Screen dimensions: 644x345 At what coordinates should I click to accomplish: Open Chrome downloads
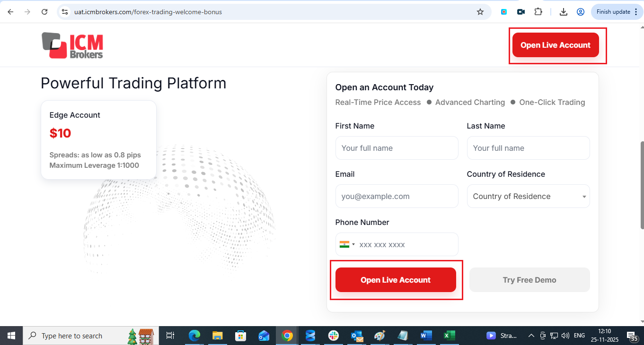pos(563,12)
